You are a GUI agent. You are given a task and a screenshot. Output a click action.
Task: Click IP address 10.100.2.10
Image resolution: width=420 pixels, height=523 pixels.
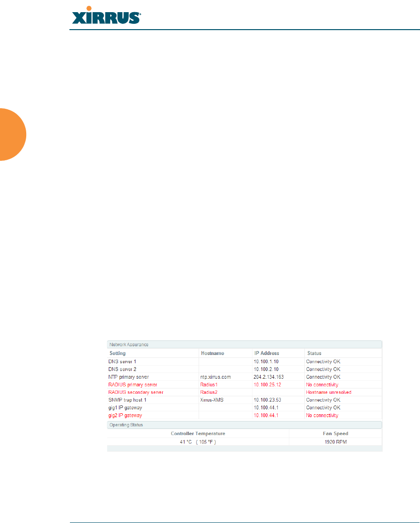(266, 369)
